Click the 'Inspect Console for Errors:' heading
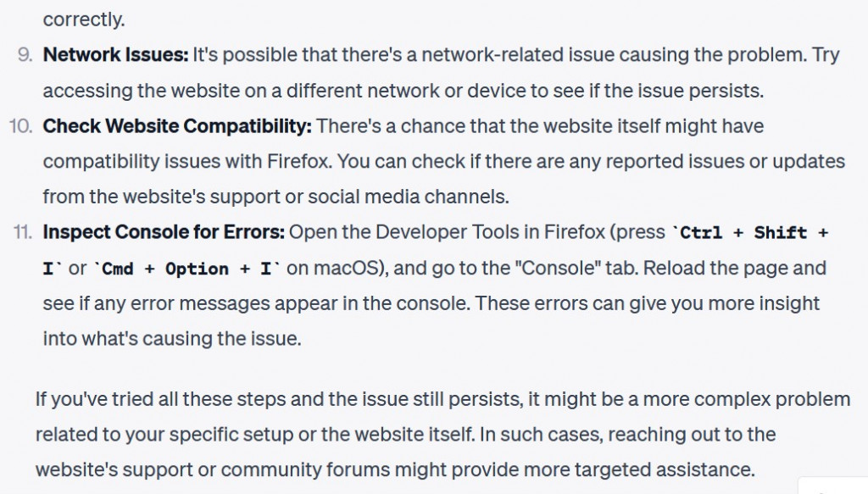The width and height of the screenshot is (868, 494). click(x=164, y=232)
